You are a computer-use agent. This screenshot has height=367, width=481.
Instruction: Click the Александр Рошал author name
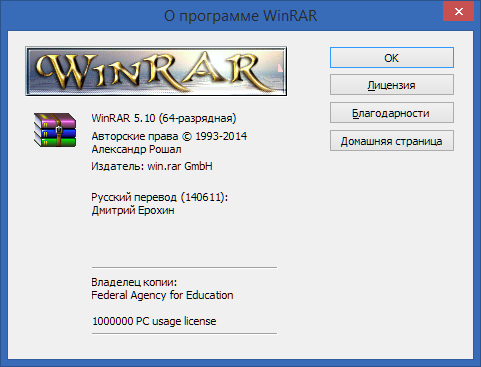click(x=136, y=149)
